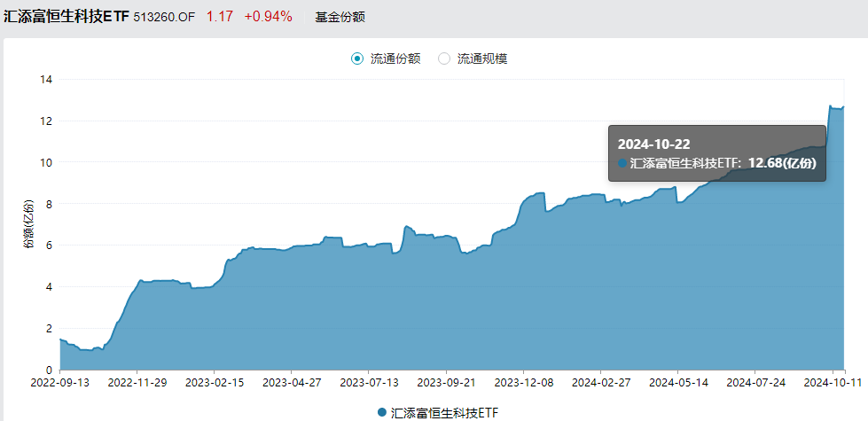Click the x-axis date 2023-09-21
868x421 pixels.
(x=446, y=382)
